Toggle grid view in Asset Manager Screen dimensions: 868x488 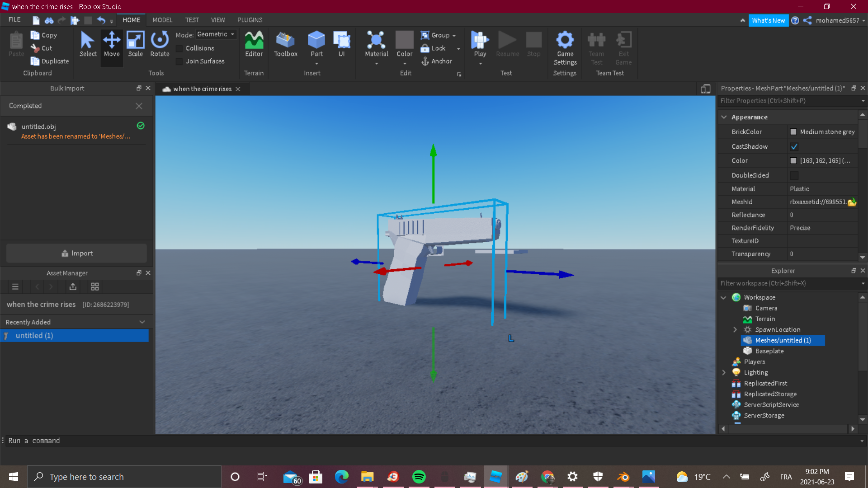(x=95, y=286)
